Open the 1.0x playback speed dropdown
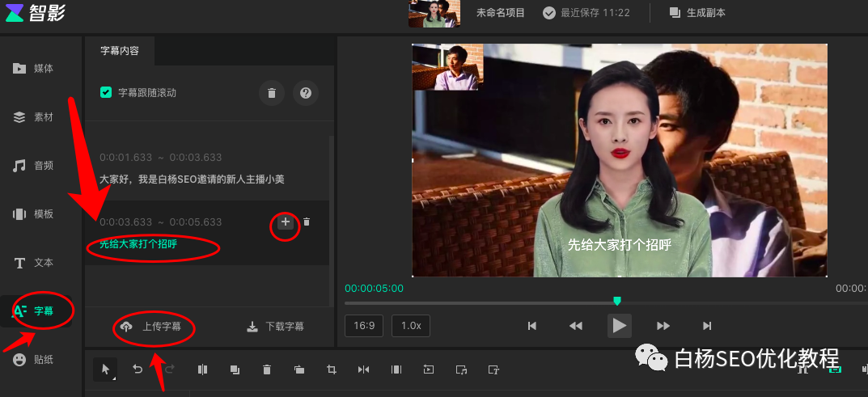 pyautogui.click(x=411, y=325)
